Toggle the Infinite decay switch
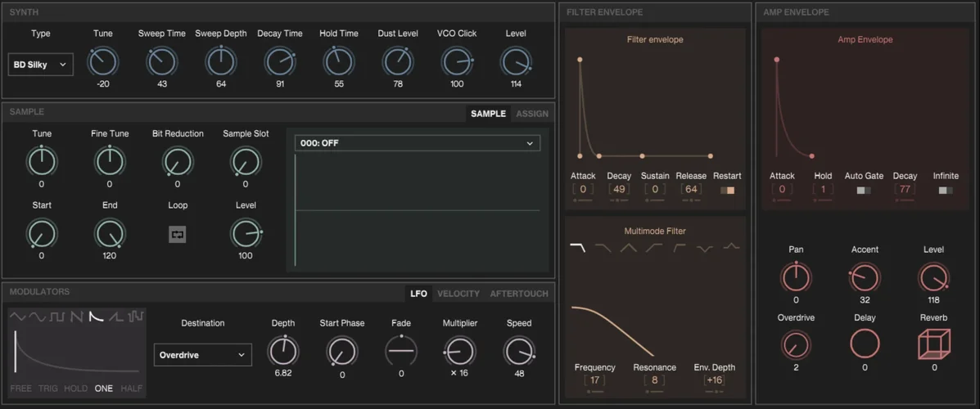This screenshot has width=980, height=409. point(946,190)
